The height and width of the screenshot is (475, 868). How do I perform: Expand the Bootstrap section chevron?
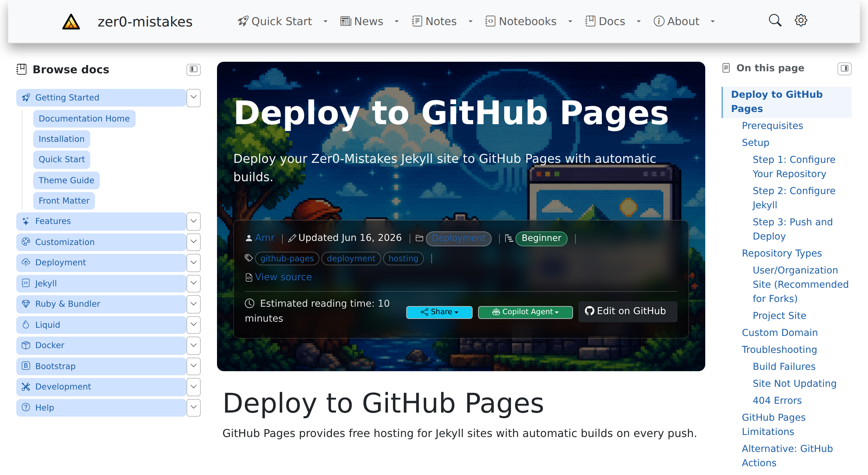(194, 366)
